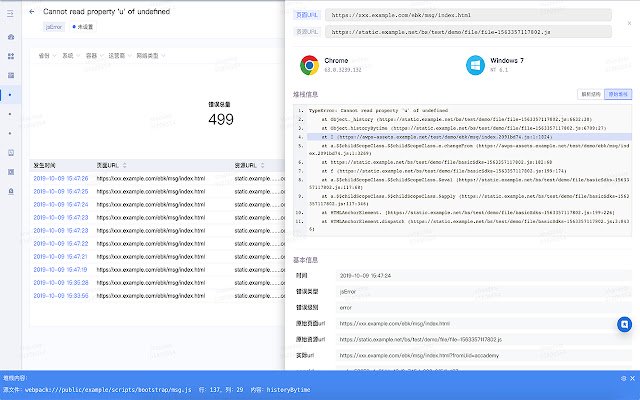Open the bell alert icon in sidebar
The height and width of the screenshot is (400, 640).
(x=11, y=191)
